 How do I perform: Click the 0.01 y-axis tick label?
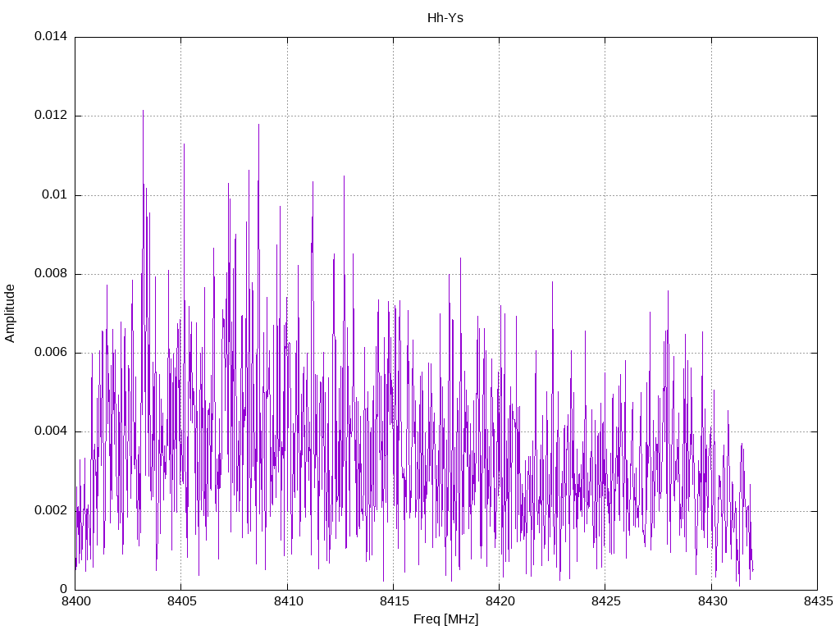(x=55, y=195)
